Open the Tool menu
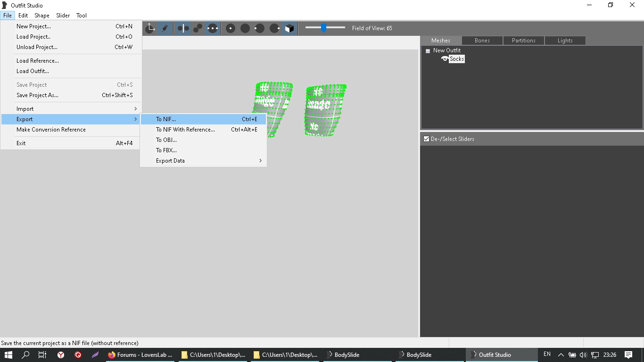 (82, 16)
